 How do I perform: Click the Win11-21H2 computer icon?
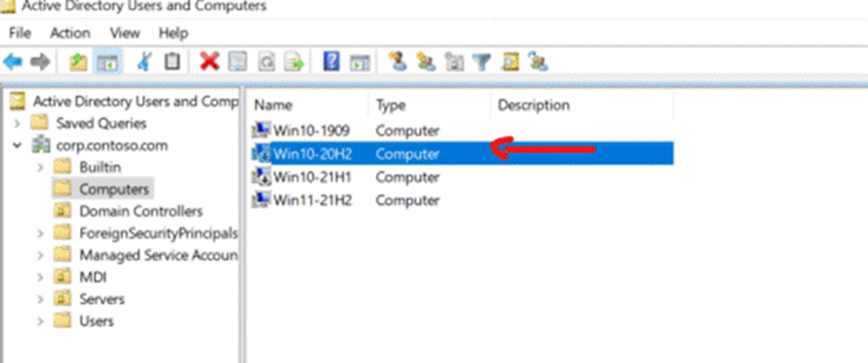click(261, 200)
